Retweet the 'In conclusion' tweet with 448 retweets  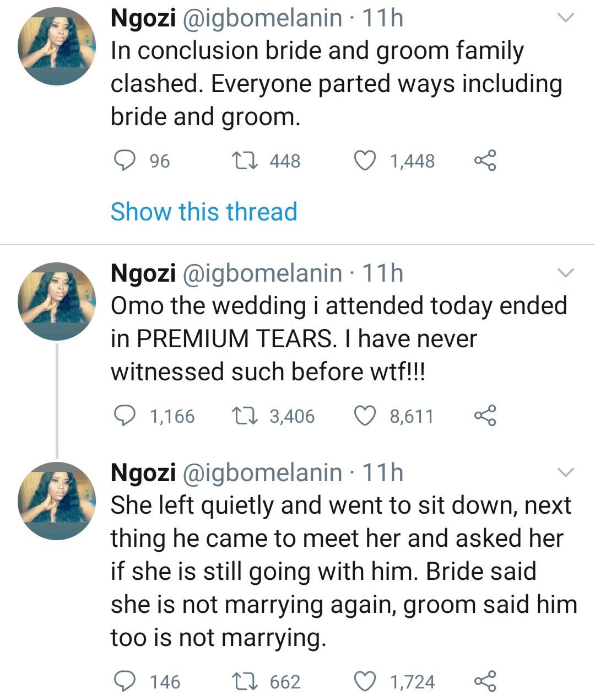click(x=241, y=160)
